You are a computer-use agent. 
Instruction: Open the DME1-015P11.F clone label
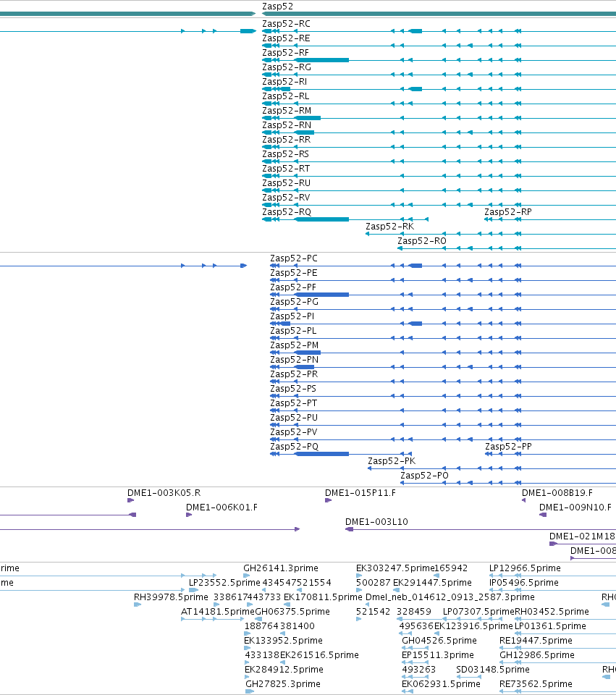[x=360, y=493]
